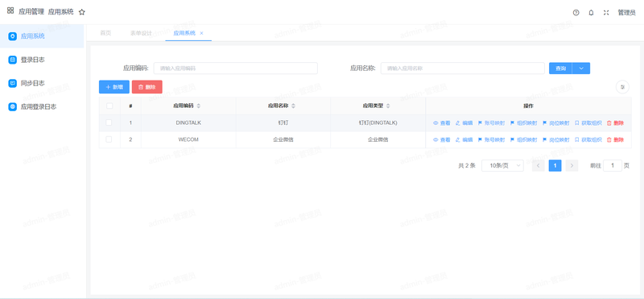Check the DINGTALK row checkbox
This screenshot has width=644, height=299.
[x=109, y=123]
